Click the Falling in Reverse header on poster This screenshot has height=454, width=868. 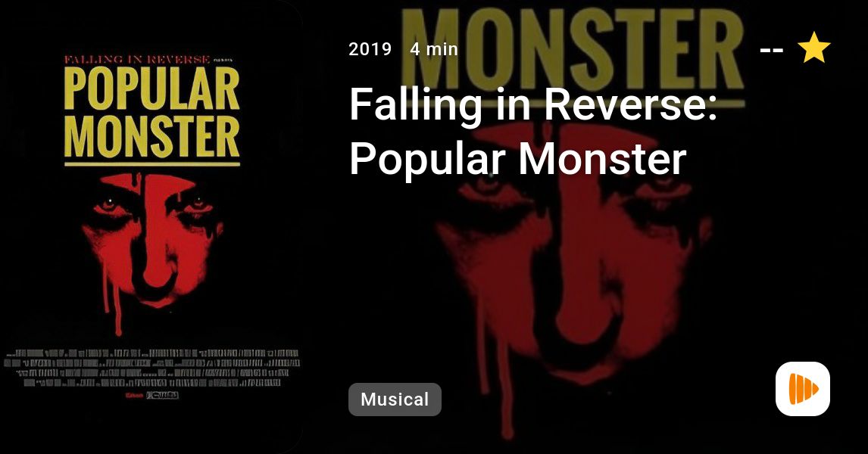click(x=137, y=59)
